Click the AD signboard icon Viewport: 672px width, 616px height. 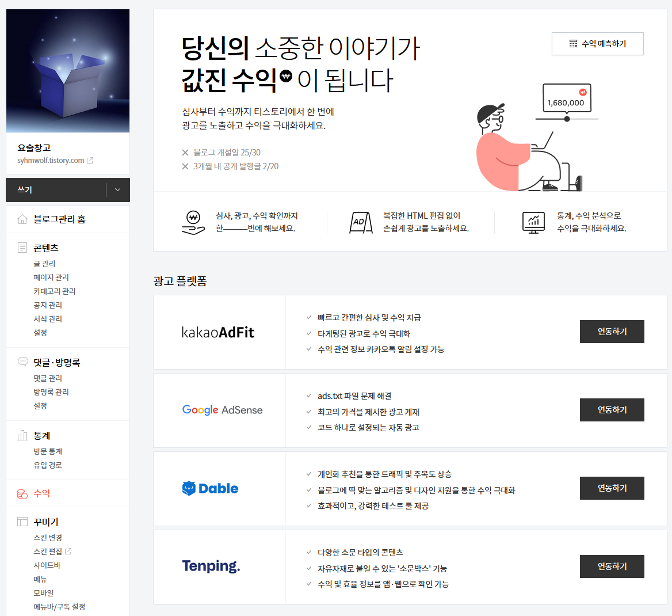coord(361,222)
